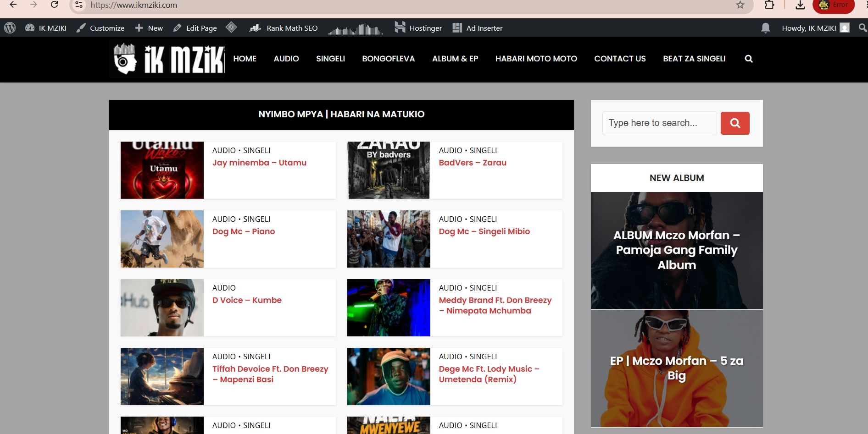Open CONTACT US page
The width and height of the screenshot is (868, 434).
(x=620, y=59)
